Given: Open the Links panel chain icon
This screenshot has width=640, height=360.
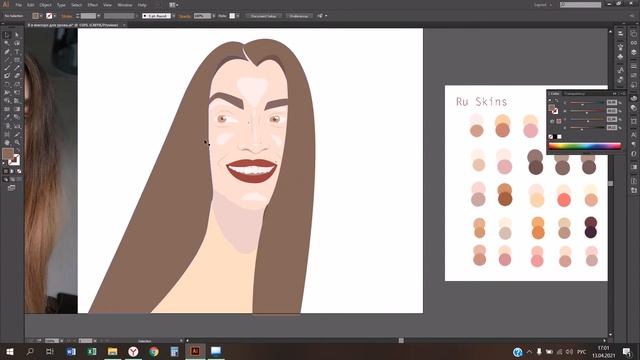Looking at the screenshot, I should pos(633,42).
